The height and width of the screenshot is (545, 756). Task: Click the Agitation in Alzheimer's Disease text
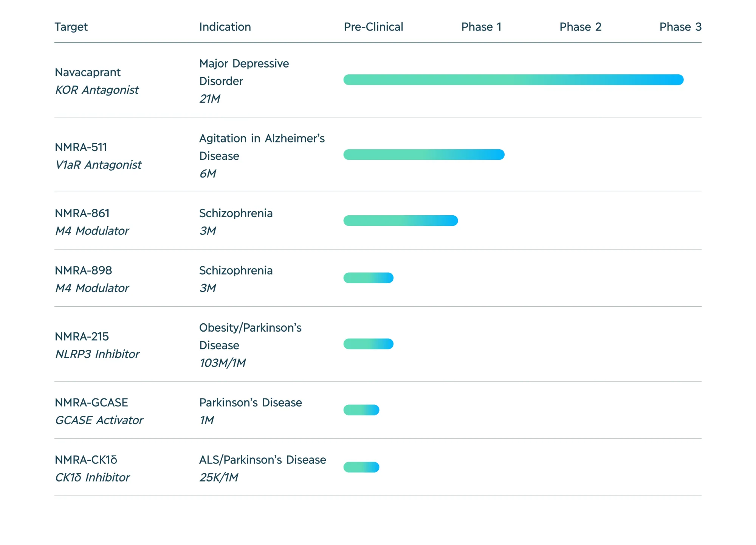pos(262,147)
